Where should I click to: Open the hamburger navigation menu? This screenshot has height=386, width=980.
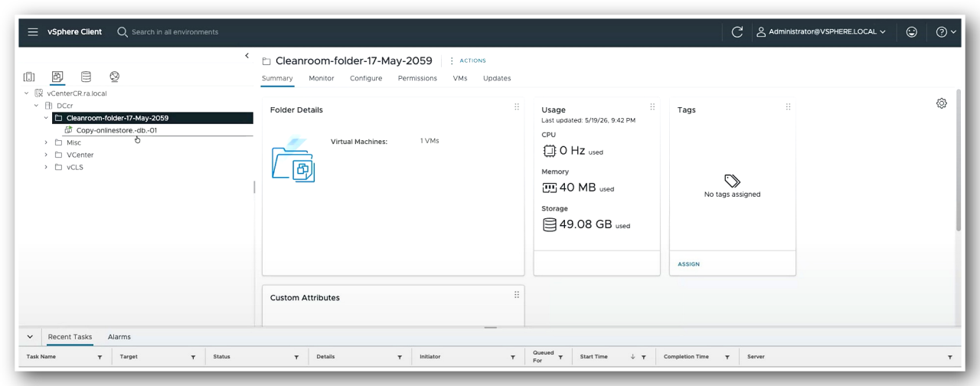point(33,32)
